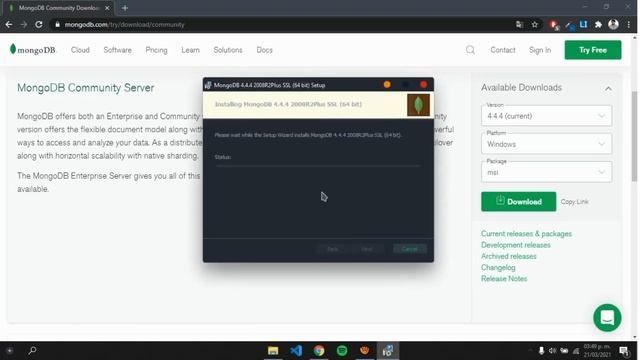Click Cancel in the MongoDB setup dialog
This screenshot has width=640, height=360.
coord(410,249)
